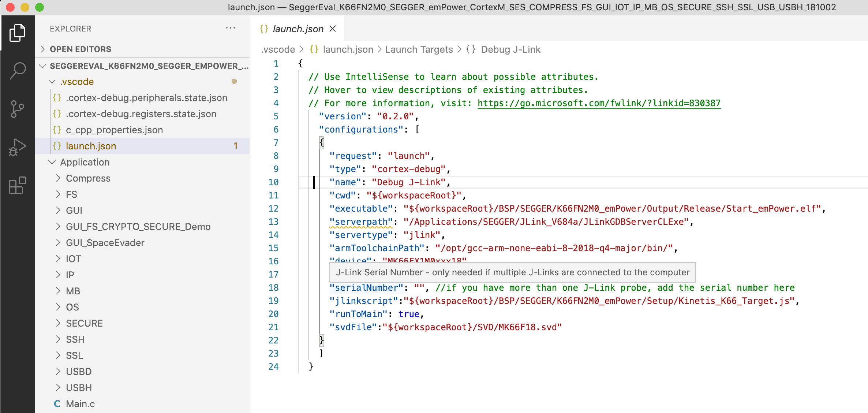Click the modified dot on .vscode folder
The width and height of the screenshot is (868, 413).
234,81
